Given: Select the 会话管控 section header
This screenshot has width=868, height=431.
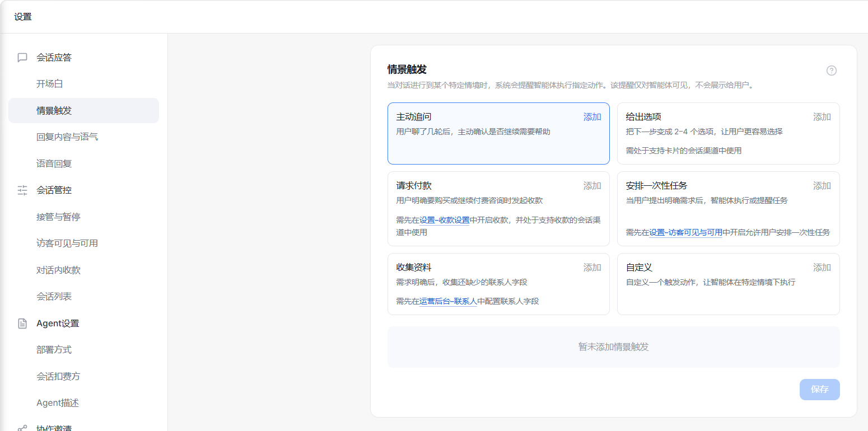Looking at the screenshot, I should (54, 190).
